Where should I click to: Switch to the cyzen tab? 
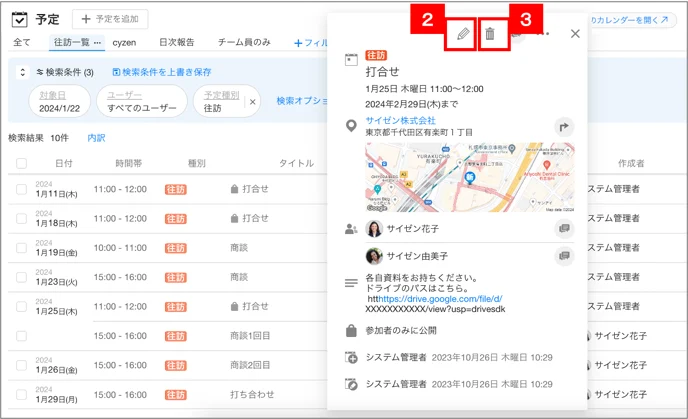click(x=124, y=43)
